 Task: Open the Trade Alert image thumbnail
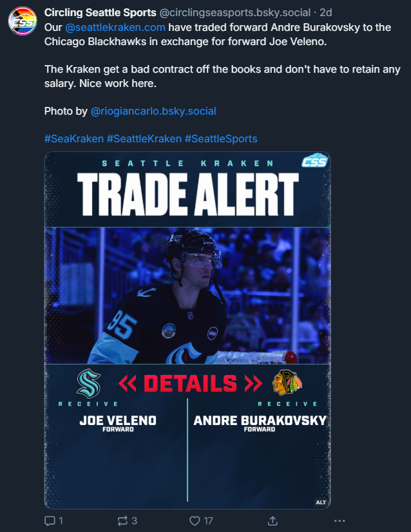187,330
